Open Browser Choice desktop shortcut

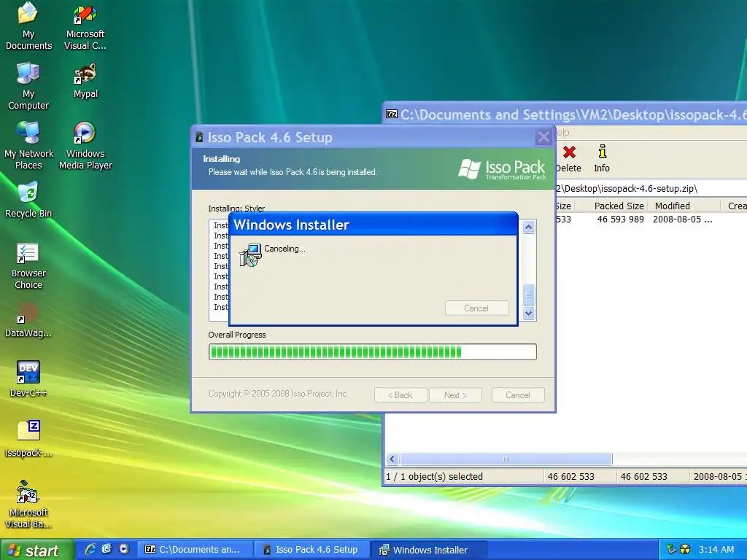(x=28, y=265)
